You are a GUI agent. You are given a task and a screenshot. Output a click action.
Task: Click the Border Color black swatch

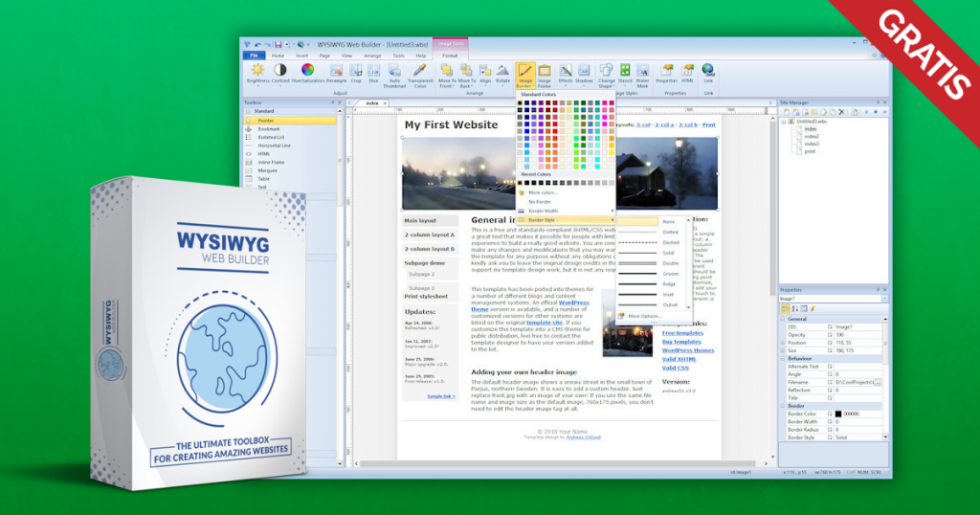(x=838, y=414)
